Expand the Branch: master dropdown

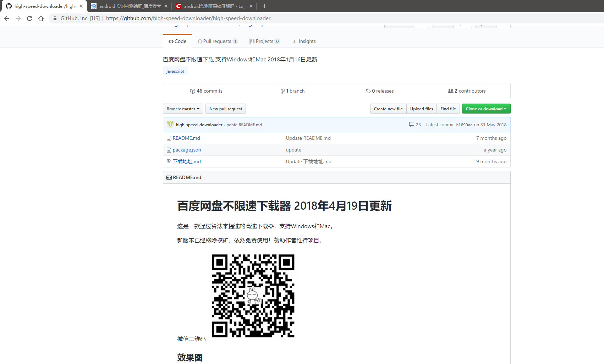click(x=183, y=109)
